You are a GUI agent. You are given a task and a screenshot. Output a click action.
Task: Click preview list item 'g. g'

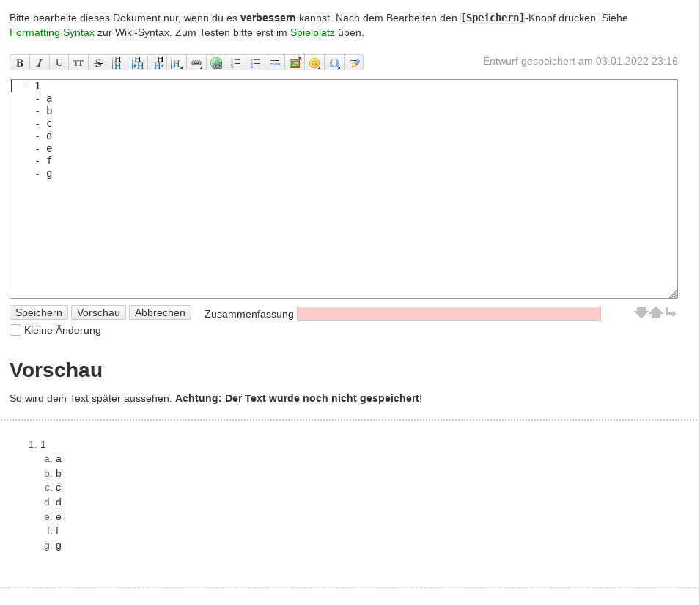coord(53,546)
